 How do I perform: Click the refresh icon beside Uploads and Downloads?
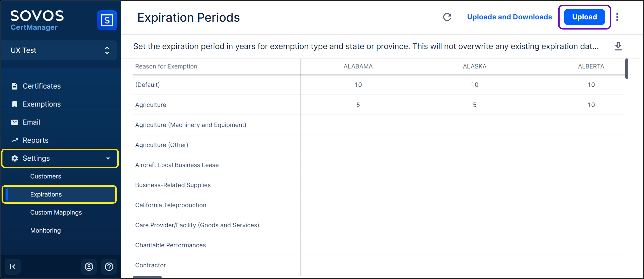[x=447, y=17]
